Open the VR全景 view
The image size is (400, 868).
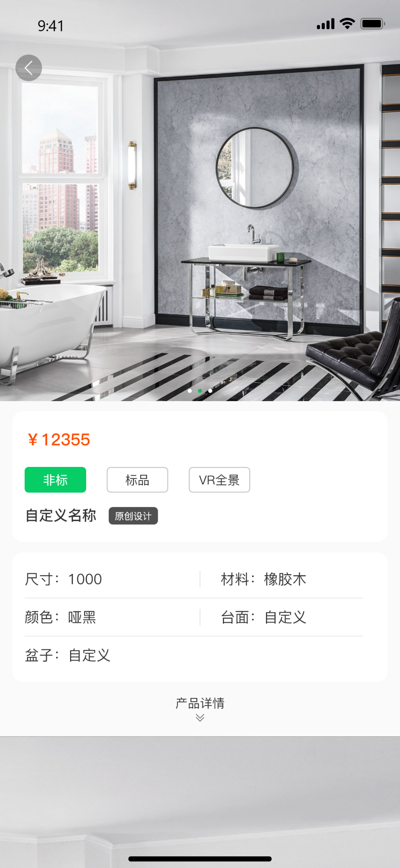tap(219, 480)
